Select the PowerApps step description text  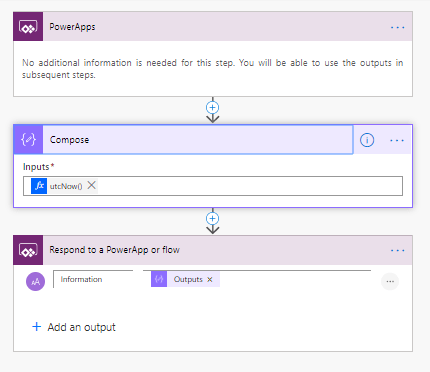tap(213, 69)
